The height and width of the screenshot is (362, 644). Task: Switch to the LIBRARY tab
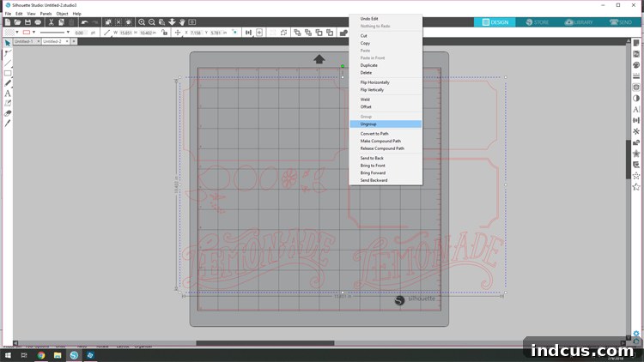[x=579, y=22]
